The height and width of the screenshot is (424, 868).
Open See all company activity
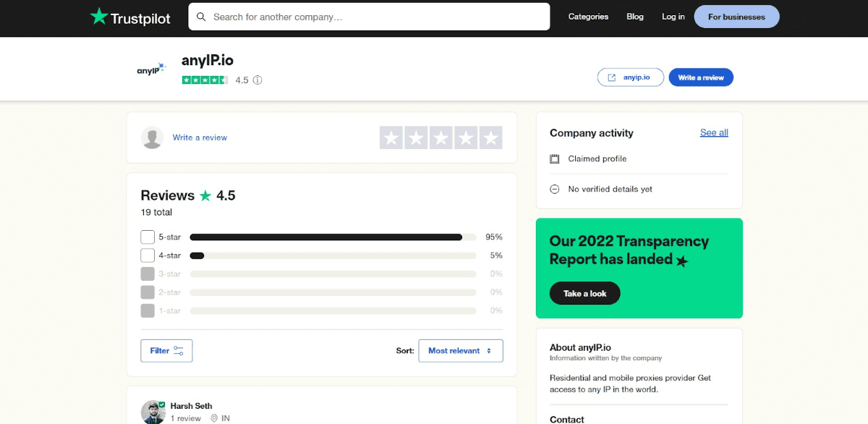(714, 132)
